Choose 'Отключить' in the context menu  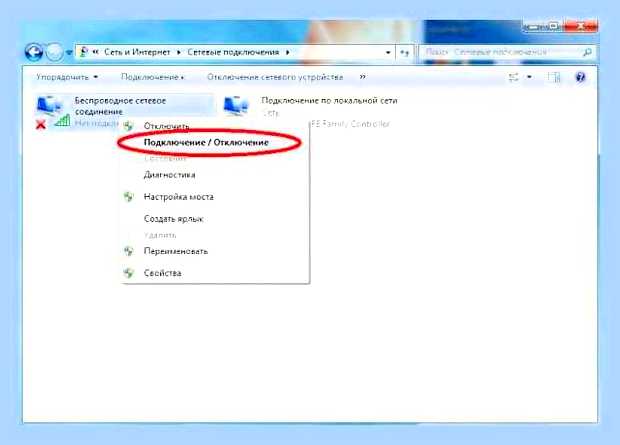point(166,126)
